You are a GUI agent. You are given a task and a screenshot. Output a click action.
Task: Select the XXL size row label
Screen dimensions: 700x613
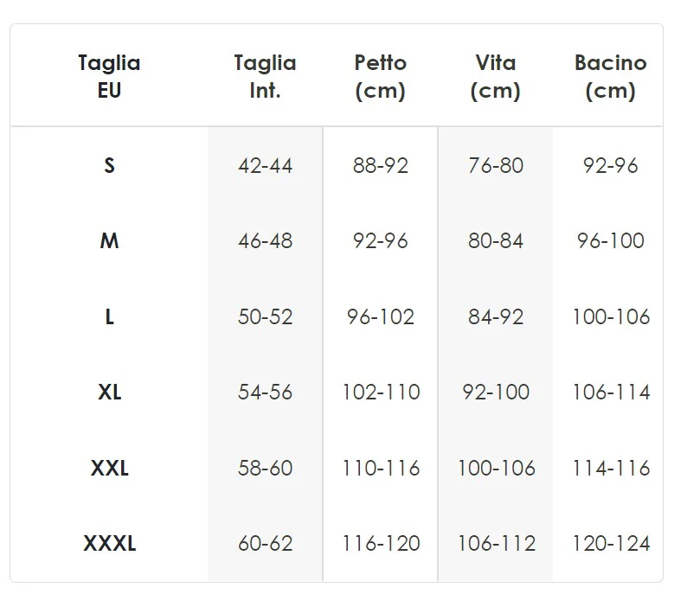109,468
